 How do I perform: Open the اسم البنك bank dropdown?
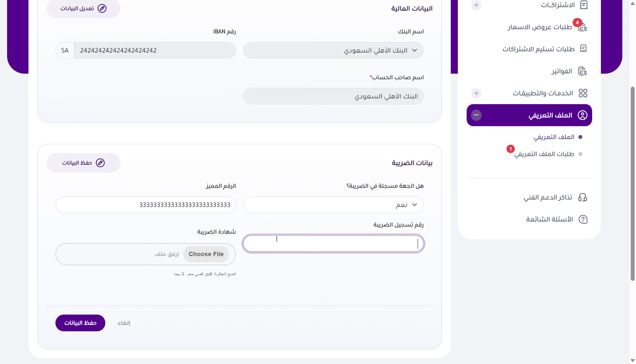tap(333, 50)
